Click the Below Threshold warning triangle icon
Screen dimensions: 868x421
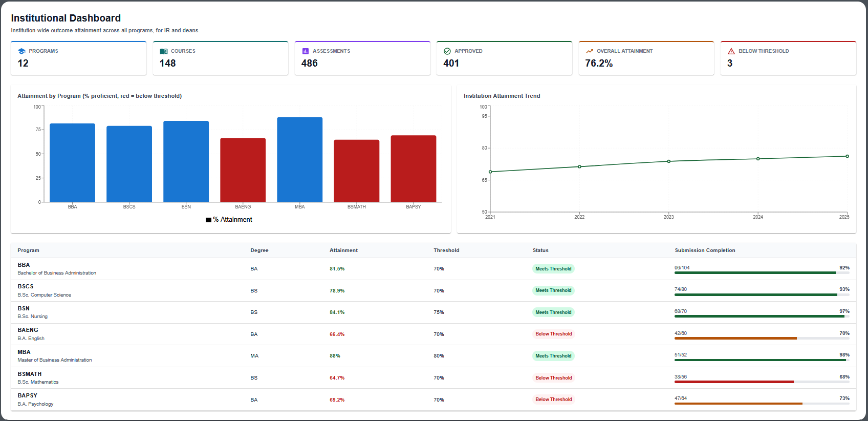731,51
